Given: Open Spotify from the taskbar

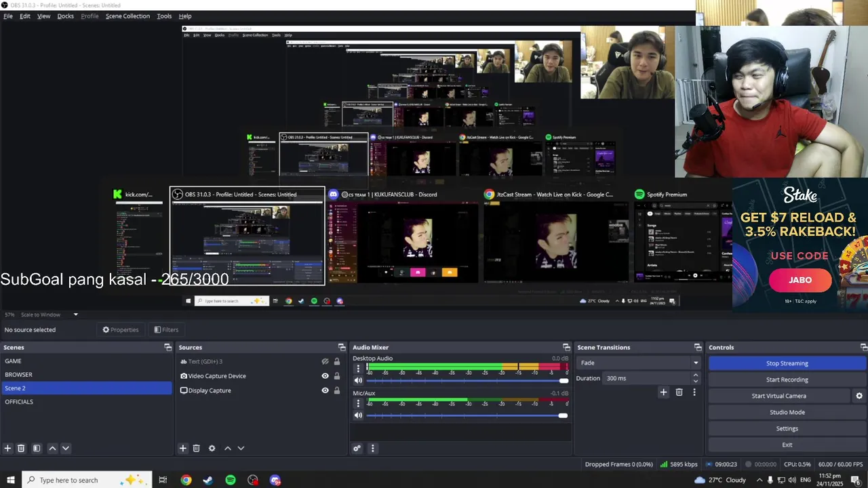Looking at the screenshot, I should tap(231, 480).
